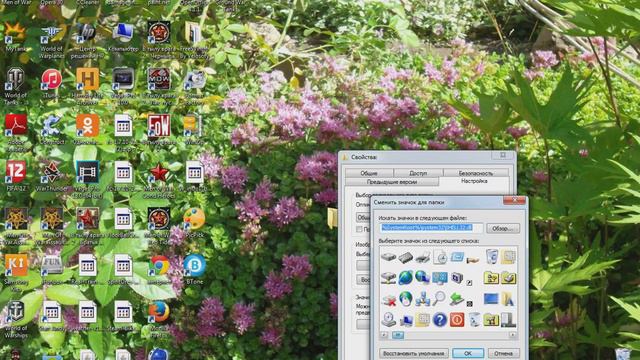Select the red power shutdown icon
Image resolution: width=640 pixels, height=360 pixels.
pyautogui.click(x=457, y=320)
